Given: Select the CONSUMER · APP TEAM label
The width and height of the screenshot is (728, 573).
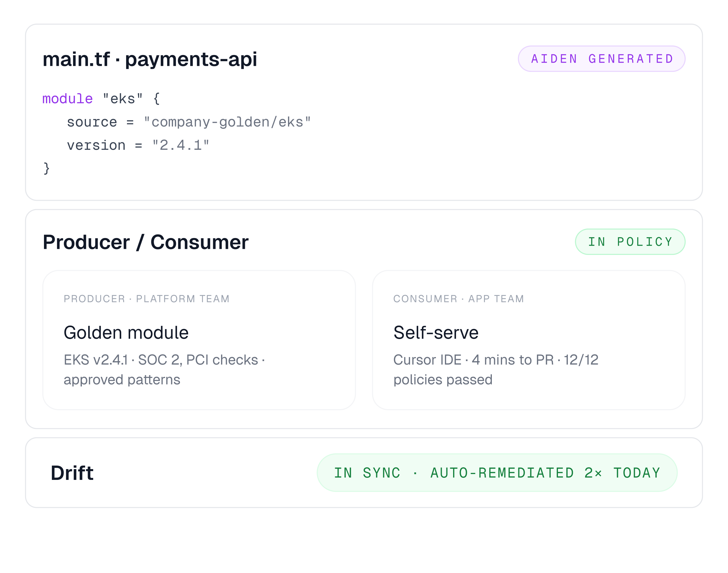Looking at the screenshot, I should pos(458,299).
